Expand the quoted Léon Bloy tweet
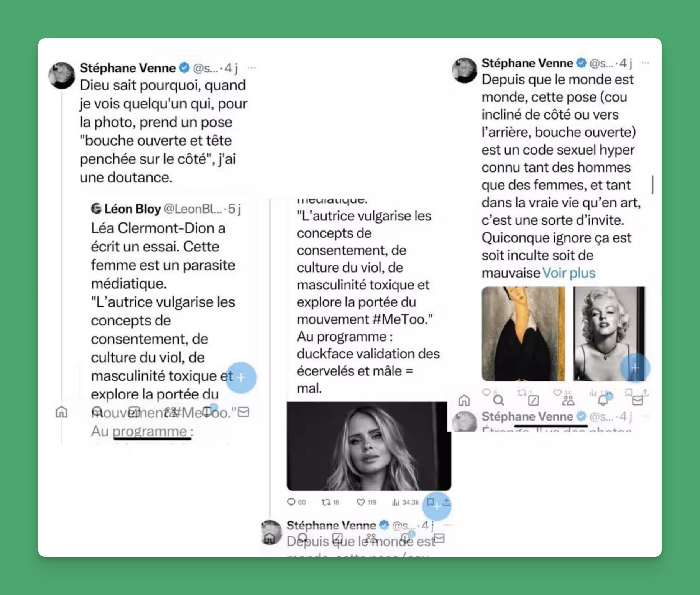This screenshot has height=595, width=700. click(169, 318)
